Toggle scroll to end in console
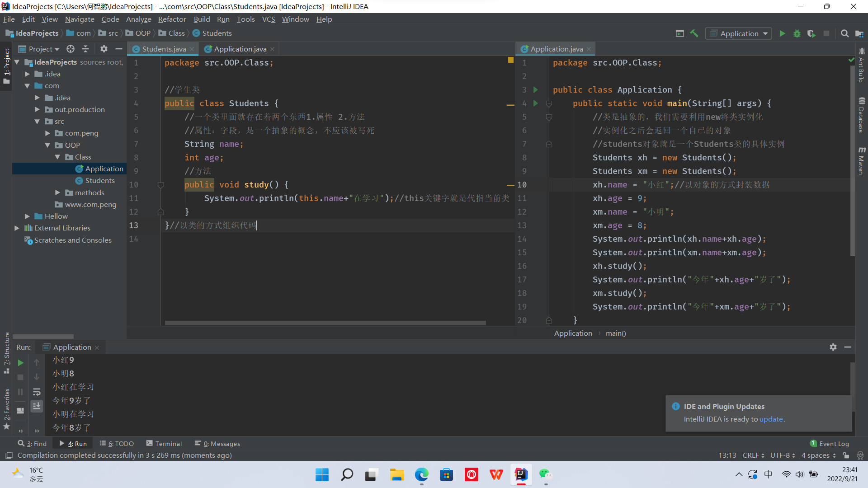Screen dimensions: 868x488 pyautogui.click(x=37, y=406)
